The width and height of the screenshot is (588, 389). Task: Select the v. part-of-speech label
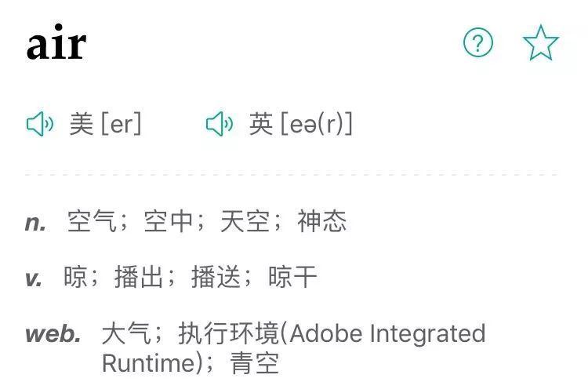click(34, 278)
